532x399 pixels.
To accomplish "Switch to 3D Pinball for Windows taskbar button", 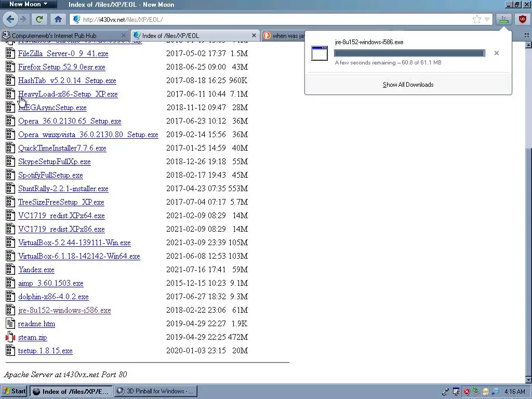I will [155, 391].
